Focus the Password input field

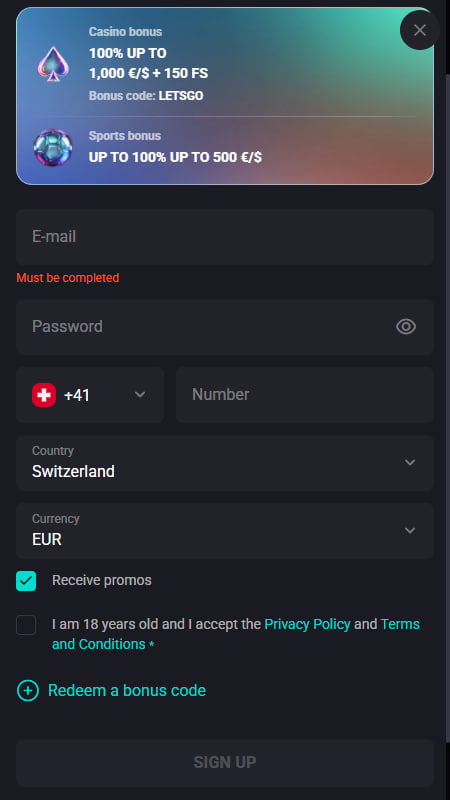tap(225, 327)
